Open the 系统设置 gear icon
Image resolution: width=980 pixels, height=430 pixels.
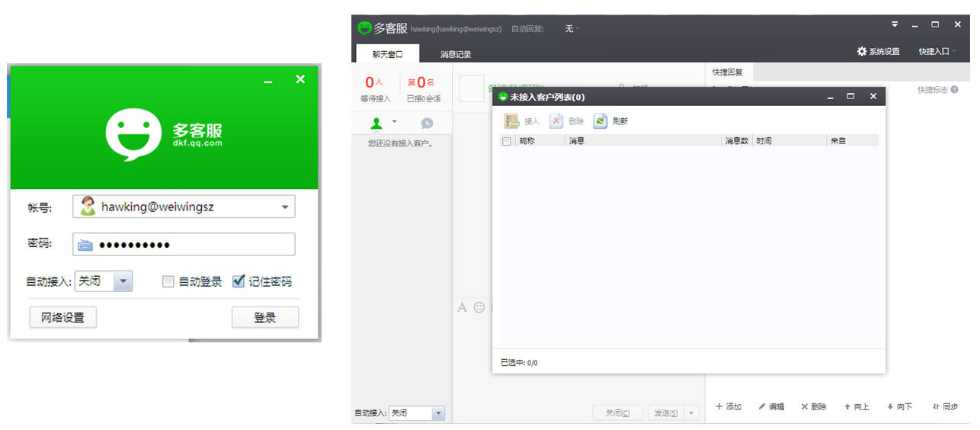click(x=862, y=51)
